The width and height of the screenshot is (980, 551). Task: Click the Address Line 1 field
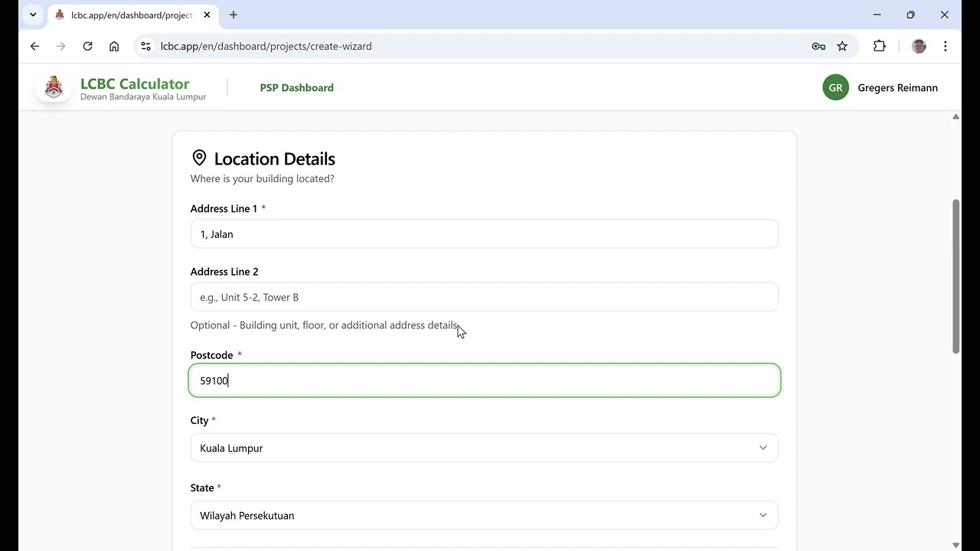(x=484, y=234)
